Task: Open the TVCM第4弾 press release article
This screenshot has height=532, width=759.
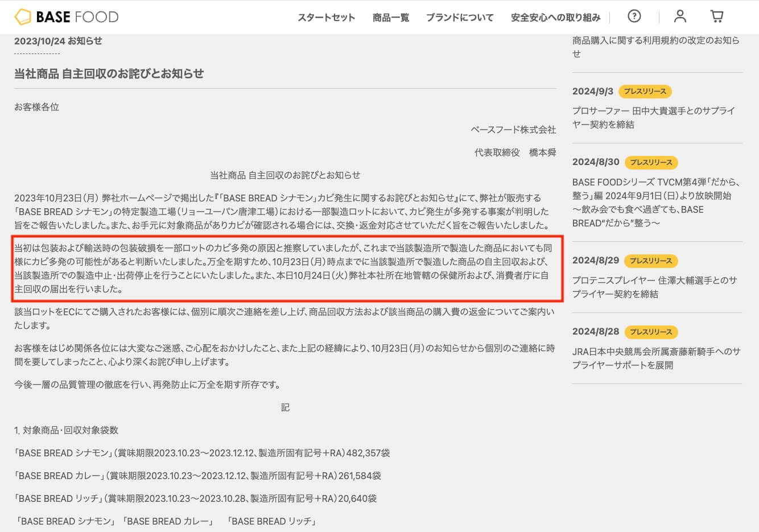Action: (x=655, y=203)
